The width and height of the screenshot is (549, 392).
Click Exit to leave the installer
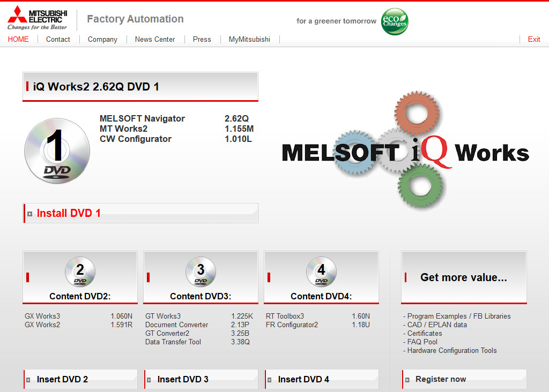[x=534, y=39]
